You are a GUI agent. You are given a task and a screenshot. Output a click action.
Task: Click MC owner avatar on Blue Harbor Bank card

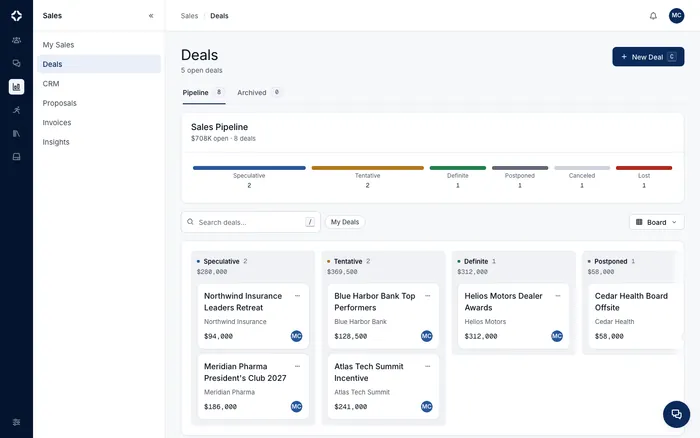427,336
